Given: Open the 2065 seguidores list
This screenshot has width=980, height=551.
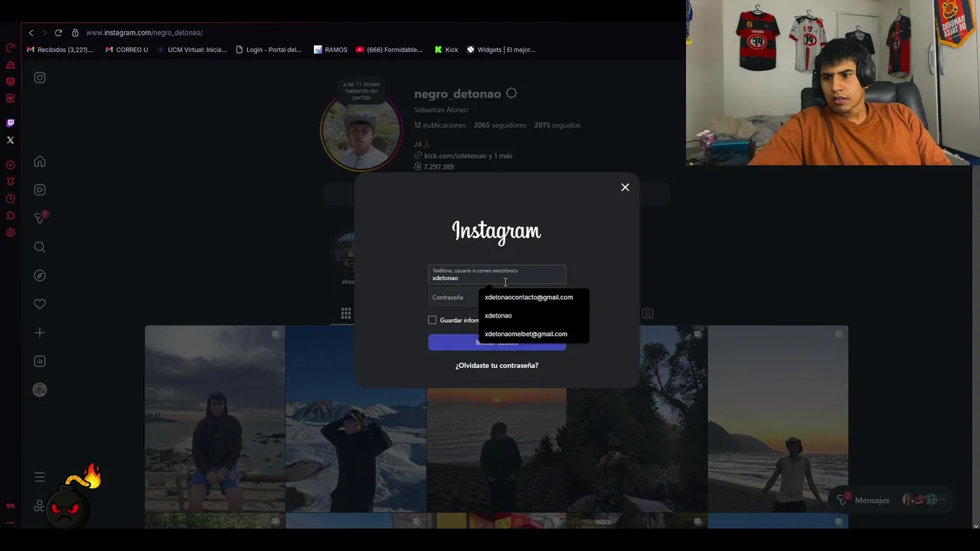Looking at the screenshot, I should point(500,125).
